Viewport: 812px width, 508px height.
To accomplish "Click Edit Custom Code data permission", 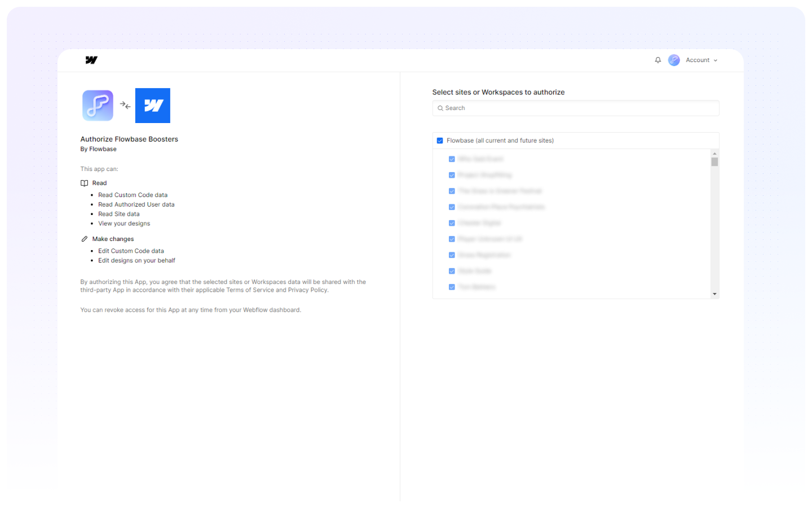I will point(131,251).
